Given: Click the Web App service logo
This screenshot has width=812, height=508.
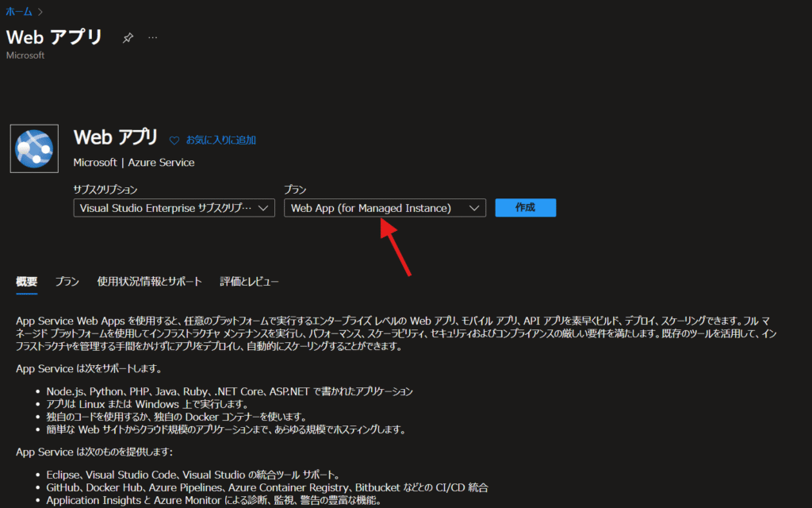Looking at the screenshot, I should [x=34, y=148].
